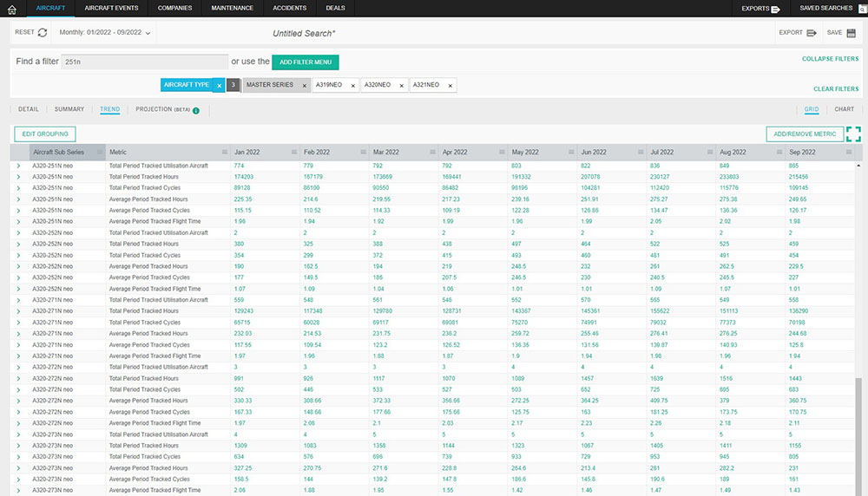Click the Save disk icon
The width and height of the screenshot is (868, 496).
[852, 33]
